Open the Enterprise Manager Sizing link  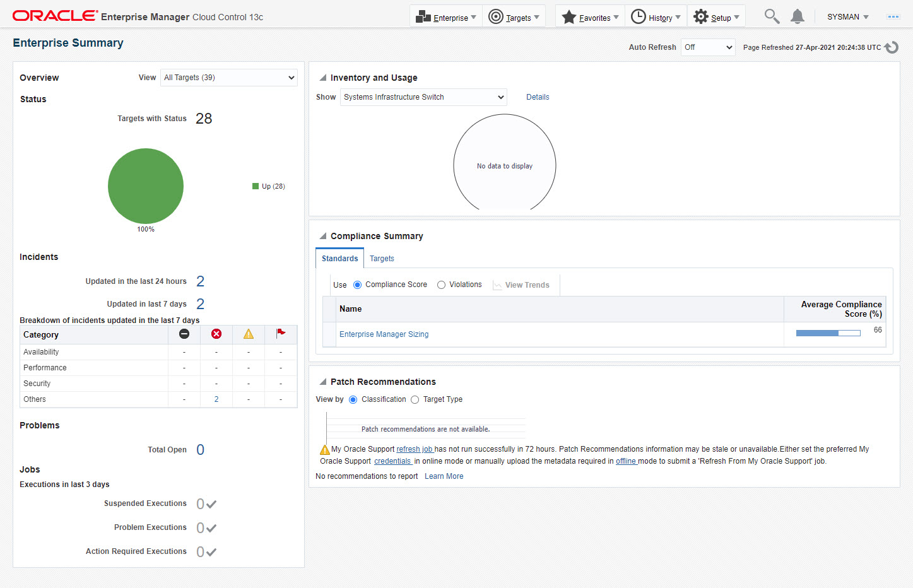pyautogui.click(x=384, y=334)
